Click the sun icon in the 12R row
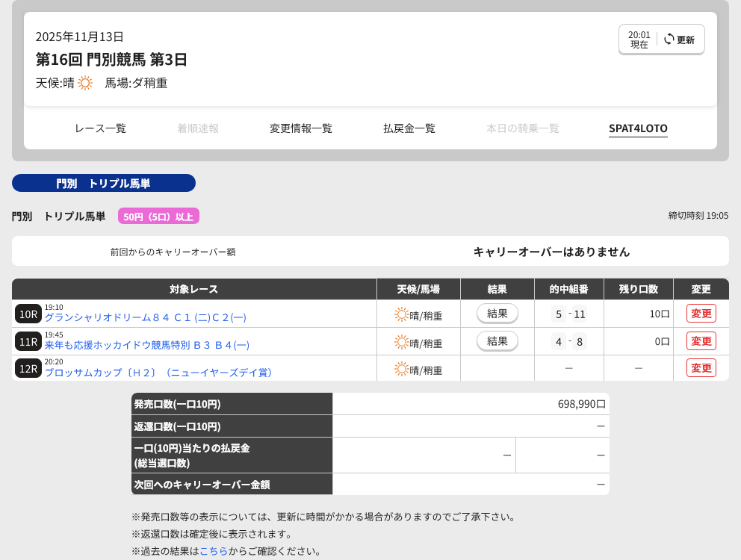The image size is (741, 560). point(401,369)
